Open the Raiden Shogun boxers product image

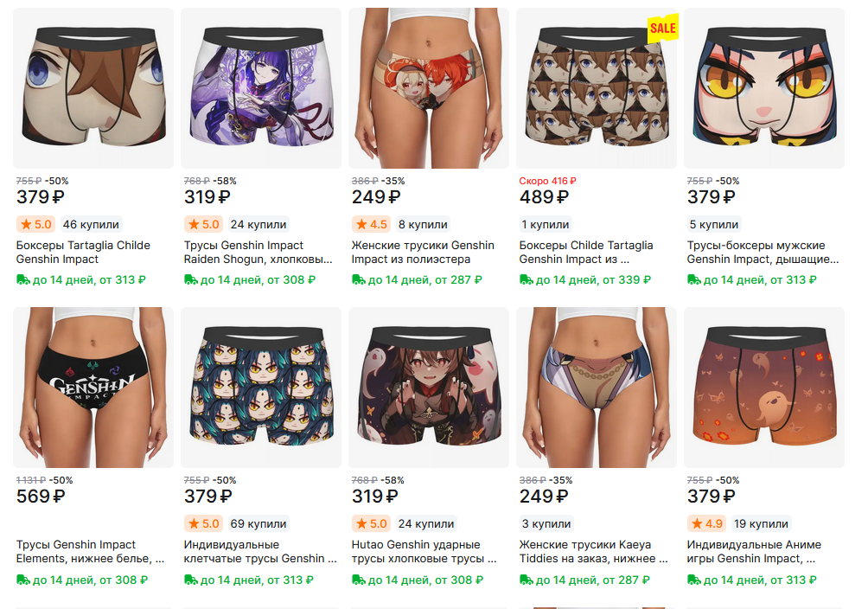[261, 88]
